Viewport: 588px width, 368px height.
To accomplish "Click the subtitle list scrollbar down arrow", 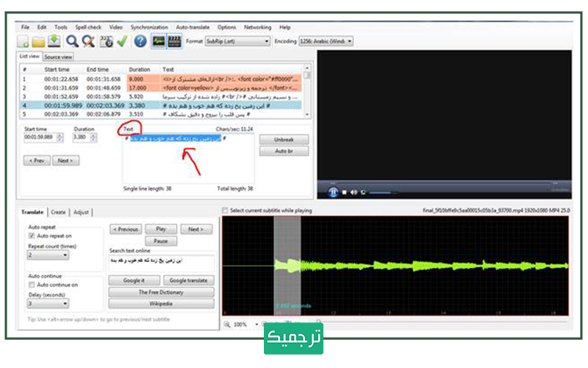I will click(307, 115).
